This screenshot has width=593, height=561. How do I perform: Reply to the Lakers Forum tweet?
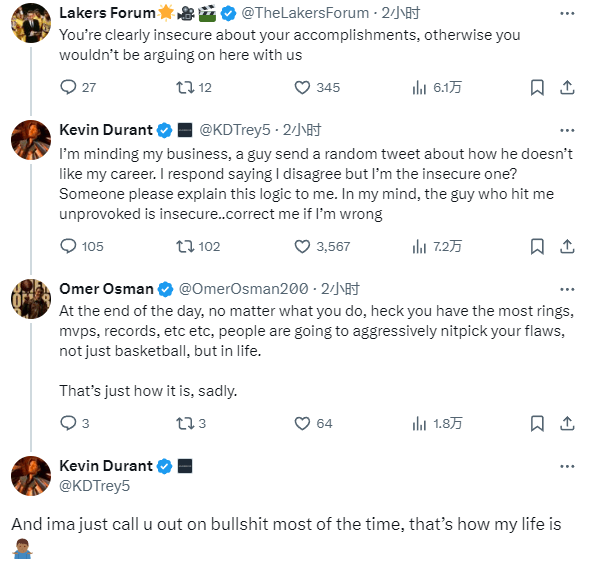68,87
